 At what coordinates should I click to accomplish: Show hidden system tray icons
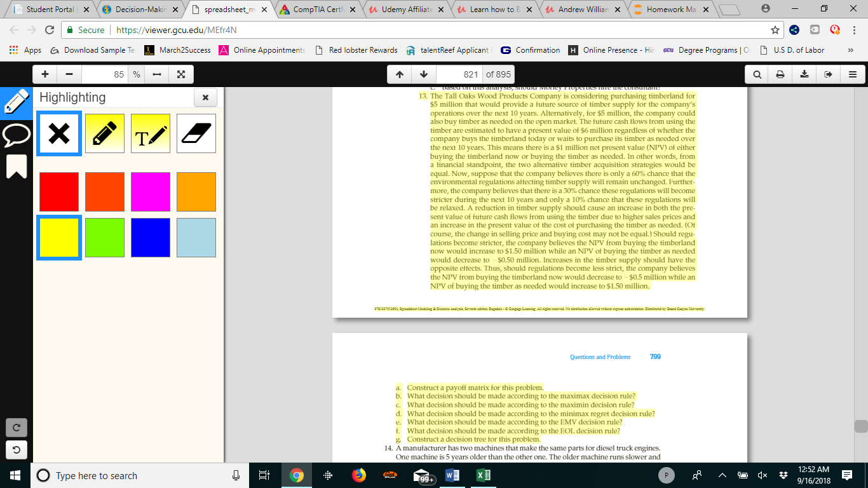tap(722, 475)
